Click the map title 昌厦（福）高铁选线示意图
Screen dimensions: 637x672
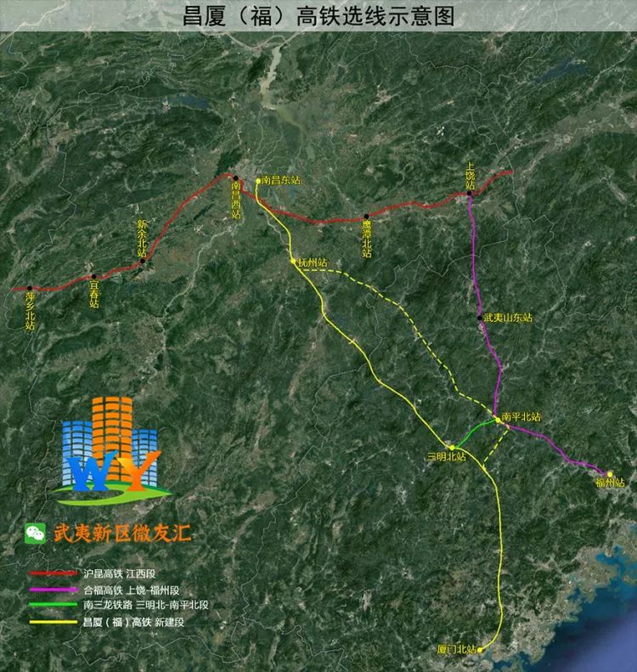tap(318, 16)
